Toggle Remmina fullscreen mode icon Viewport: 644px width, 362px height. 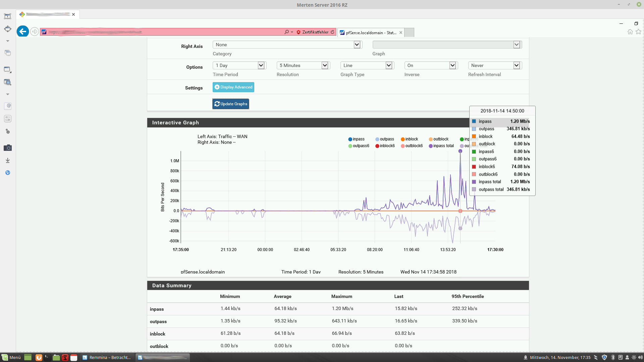(x=7, y=29)
